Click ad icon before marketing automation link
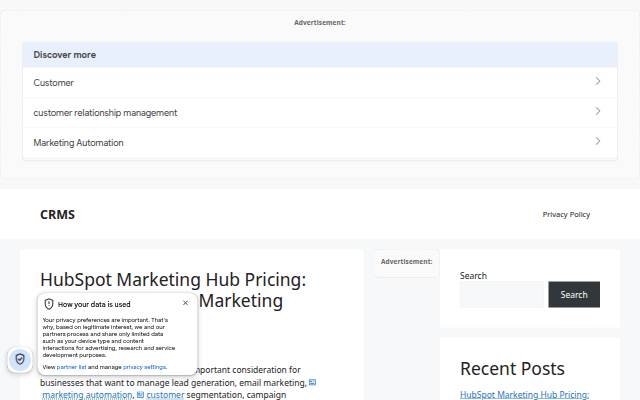This screenshot has height=400, width=640. click(312, 382)
